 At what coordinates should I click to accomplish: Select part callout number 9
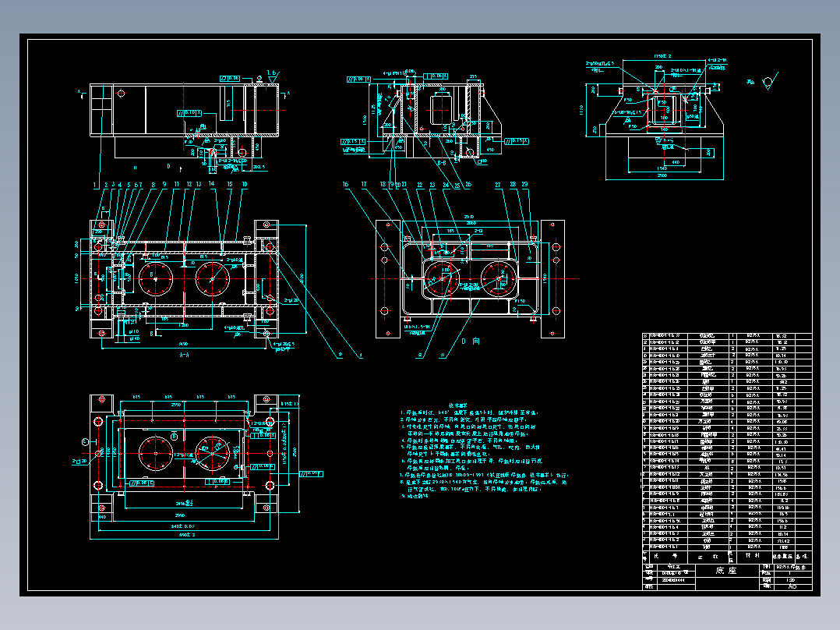tap(164, 185)
